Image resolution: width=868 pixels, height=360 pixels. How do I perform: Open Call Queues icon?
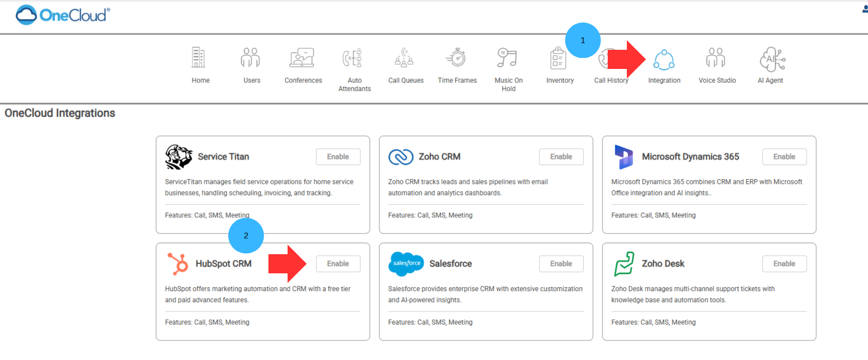click(x=404, y=58)
